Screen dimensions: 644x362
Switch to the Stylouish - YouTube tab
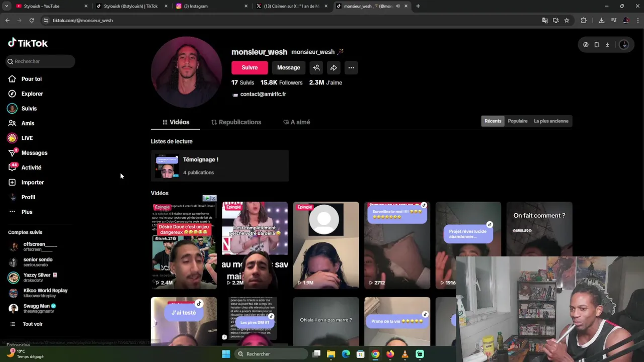point(50,6)
